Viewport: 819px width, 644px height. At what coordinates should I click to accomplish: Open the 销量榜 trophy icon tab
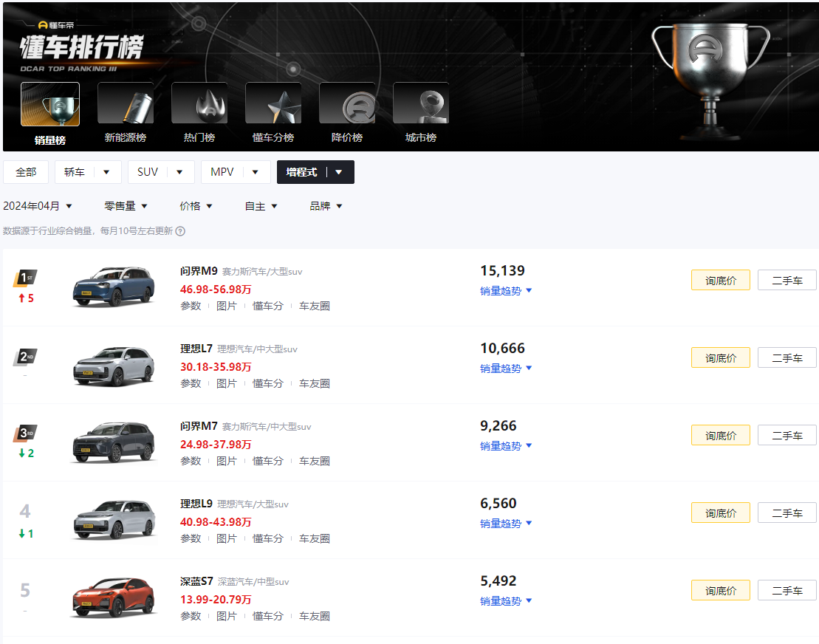(x=50, y=104)
